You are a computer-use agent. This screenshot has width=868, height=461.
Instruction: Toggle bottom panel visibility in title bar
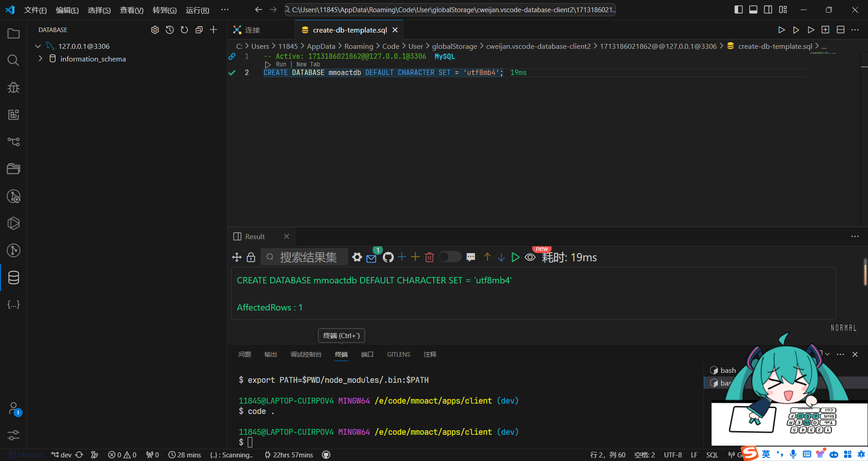pyautogui.click(x=753, y=9)
